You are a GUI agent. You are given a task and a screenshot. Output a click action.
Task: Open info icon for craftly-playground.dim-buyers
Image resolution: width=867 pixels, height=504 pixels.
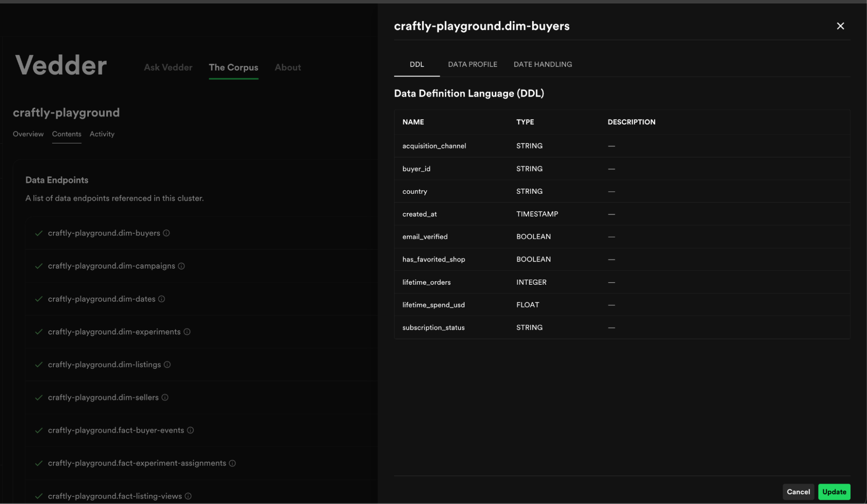166,233
